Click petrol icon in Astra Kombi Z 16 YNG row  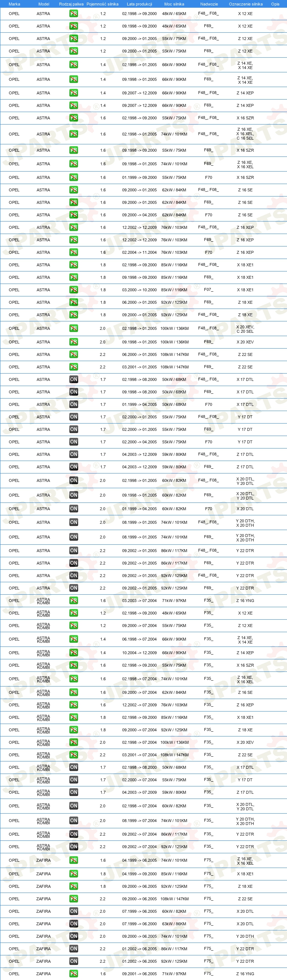74,601
